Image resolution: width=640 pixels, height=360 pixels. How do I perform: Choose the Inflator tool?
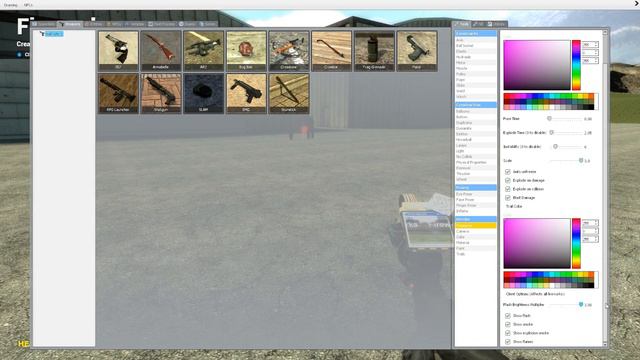(x=476, y=211)
